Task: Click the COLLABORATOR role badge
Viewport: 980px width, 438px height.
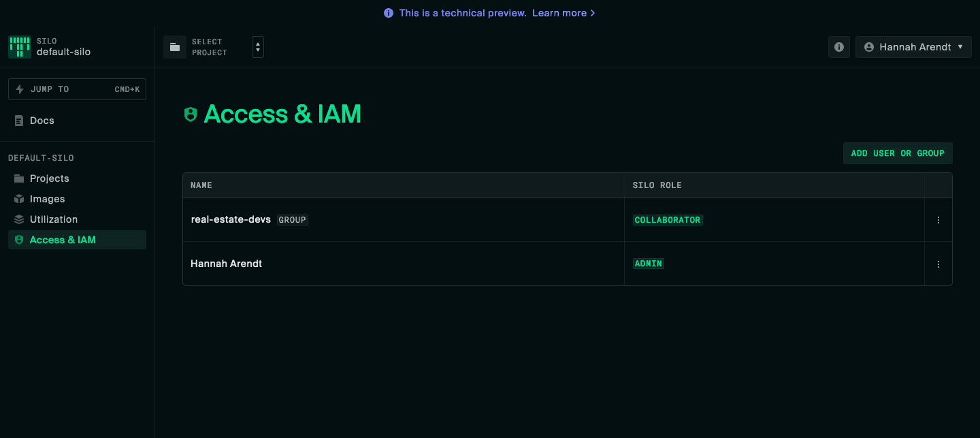Action: (668, 219)
